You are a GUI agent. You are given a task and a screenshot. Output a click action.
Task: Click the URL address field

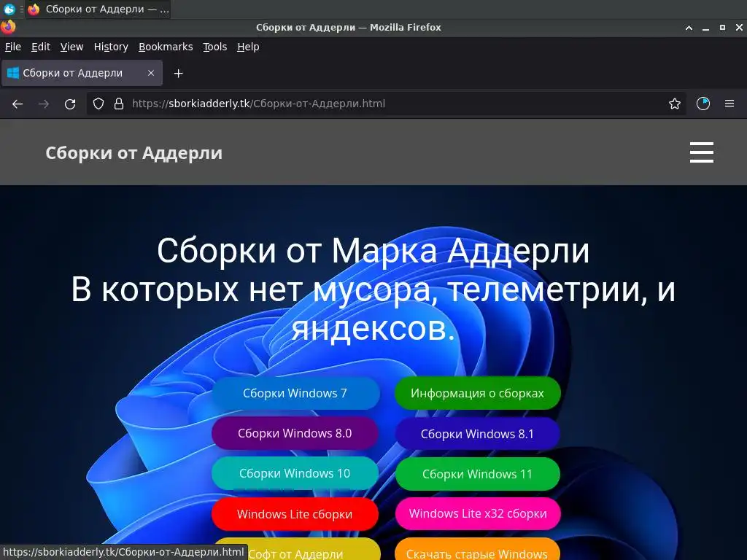(x=386, y=104)
